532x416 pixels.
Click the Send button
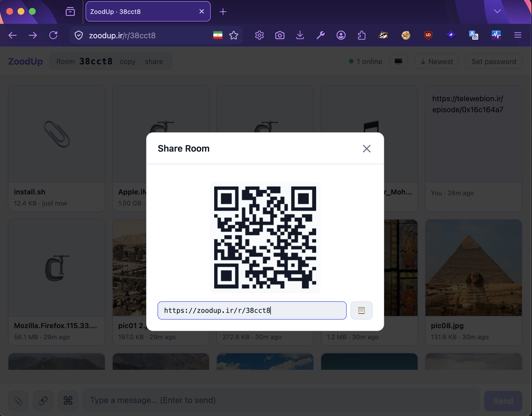503,401
